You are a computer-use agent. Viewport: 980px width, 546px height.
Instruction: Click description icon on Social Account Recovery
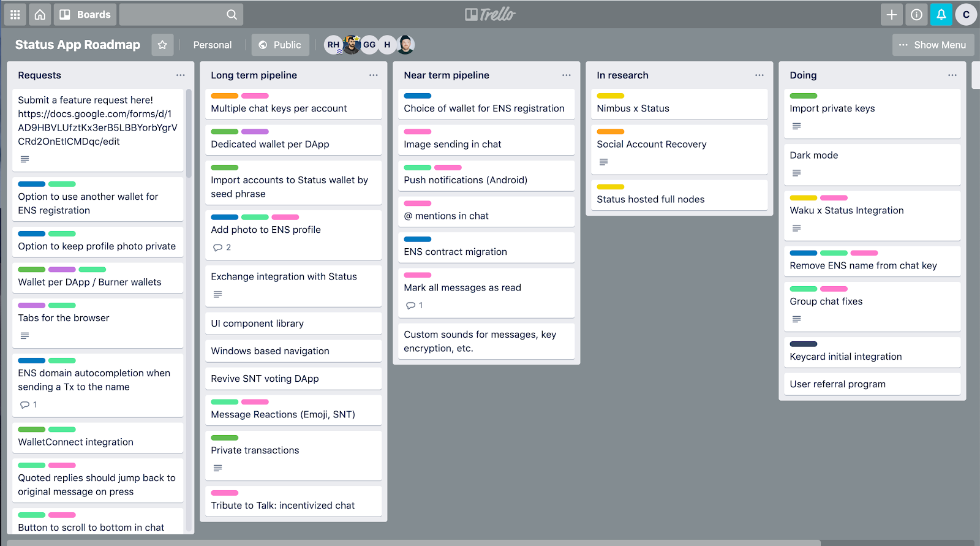pos(603,162)
